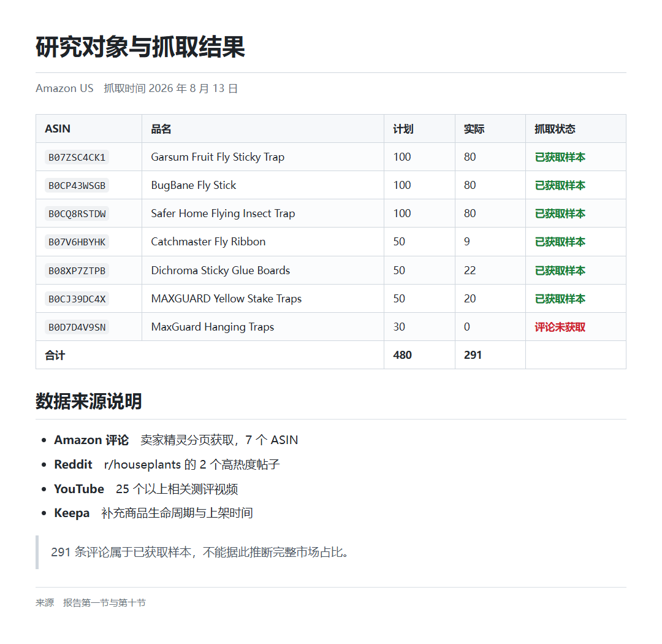Click planned value 30 in Hanging Traps row
662x644 pixels.
click(x=399, y=327)
